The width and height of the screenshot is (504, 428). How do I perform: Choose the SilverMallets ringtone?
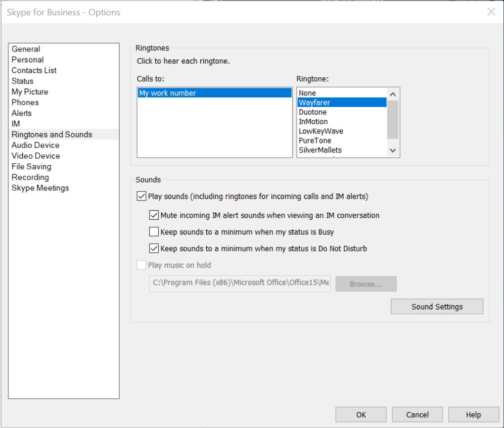click(x=342, y=150)
